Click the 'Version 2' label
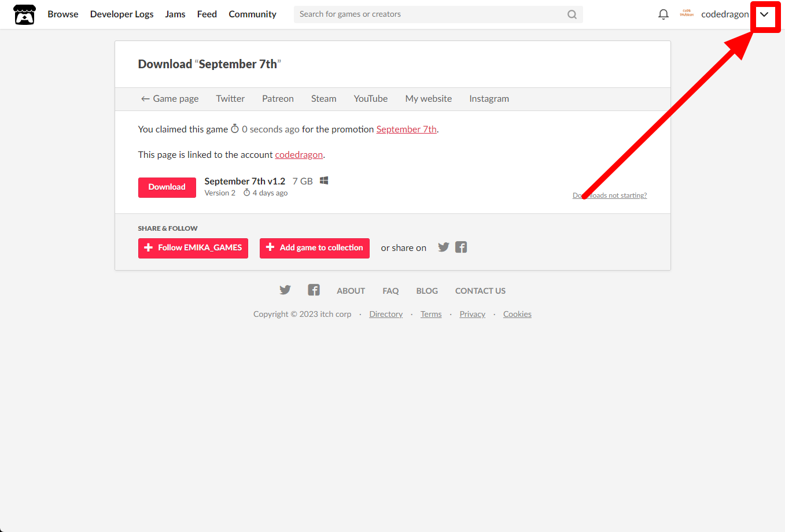The width and height of the screenshot is (785, 532). (x=220, y=193)
